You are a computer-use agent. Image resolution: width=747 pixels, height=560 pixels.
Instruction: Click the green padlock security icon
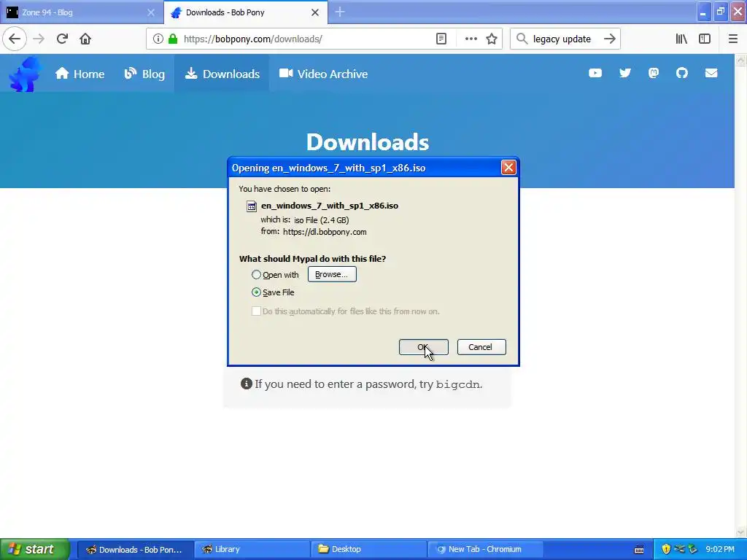click(x=173, y=39)
